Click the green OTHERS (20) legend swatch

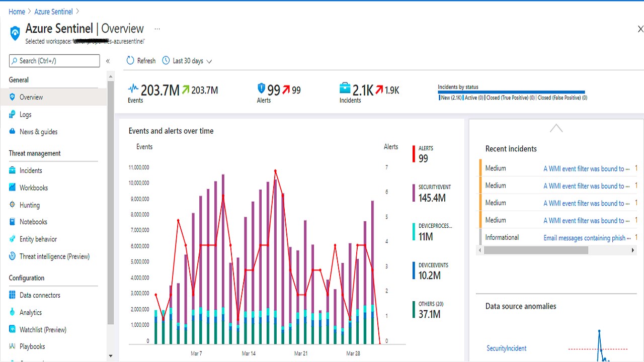click(414, 310)
